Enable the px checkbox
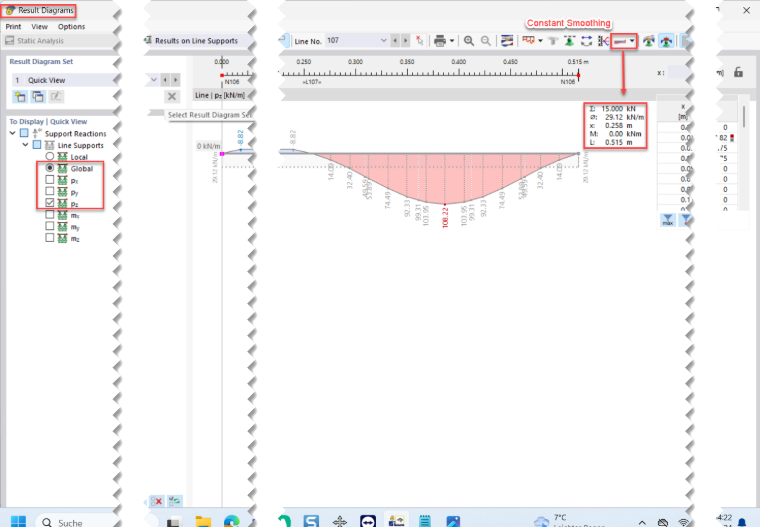Screen dimensions: 760x527 (49, 180)
